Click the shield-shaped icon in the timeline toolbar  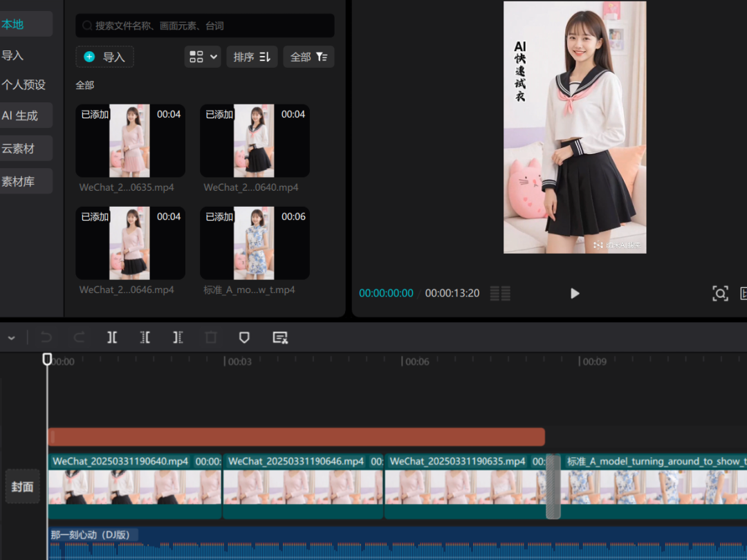(x=244, y=337)
